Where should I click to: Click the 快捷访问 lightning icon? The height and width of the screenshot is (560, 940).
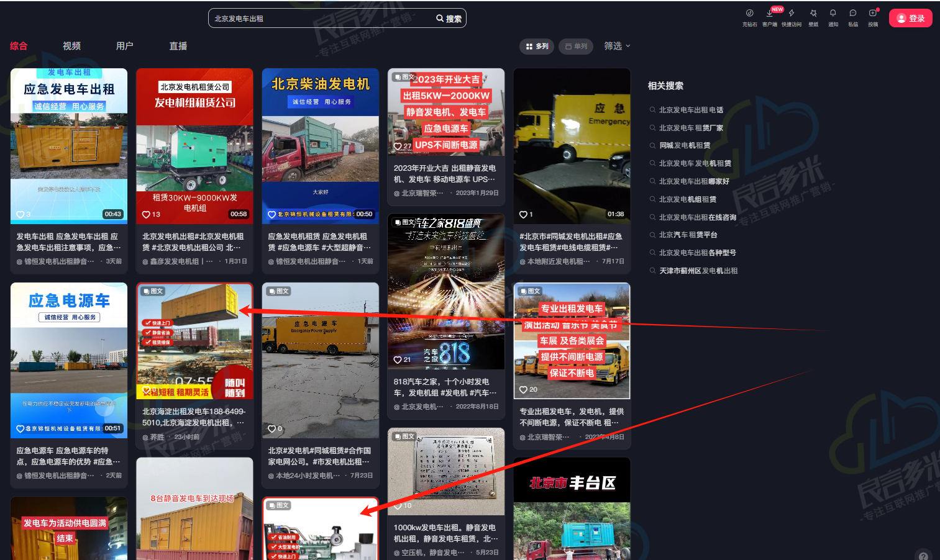tap(792, 14)
